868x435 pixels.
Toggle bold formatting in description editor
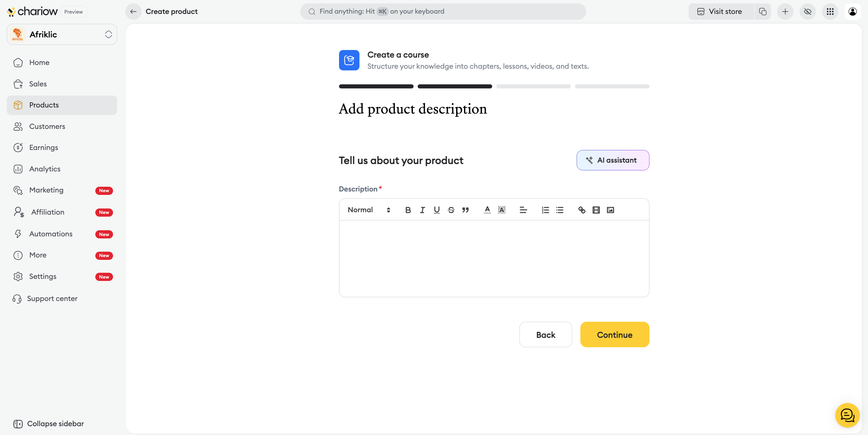click(408, 210)
